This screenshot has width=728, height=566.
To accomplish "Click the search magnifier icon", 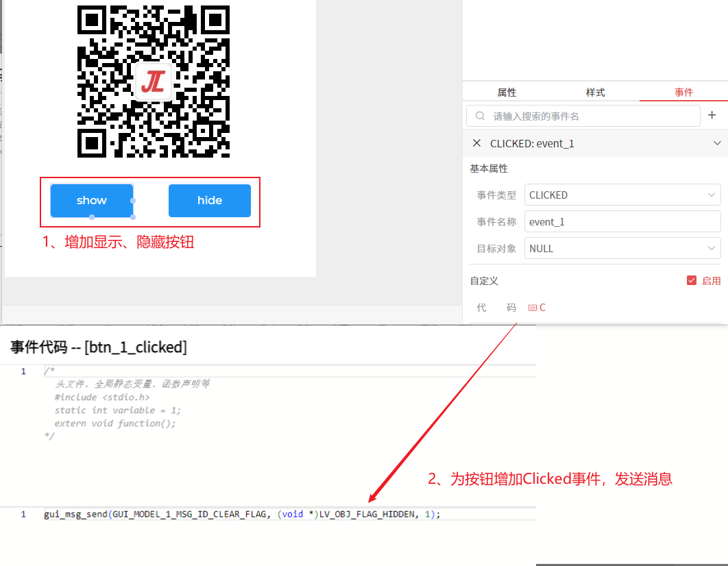I will click(480, 116).
